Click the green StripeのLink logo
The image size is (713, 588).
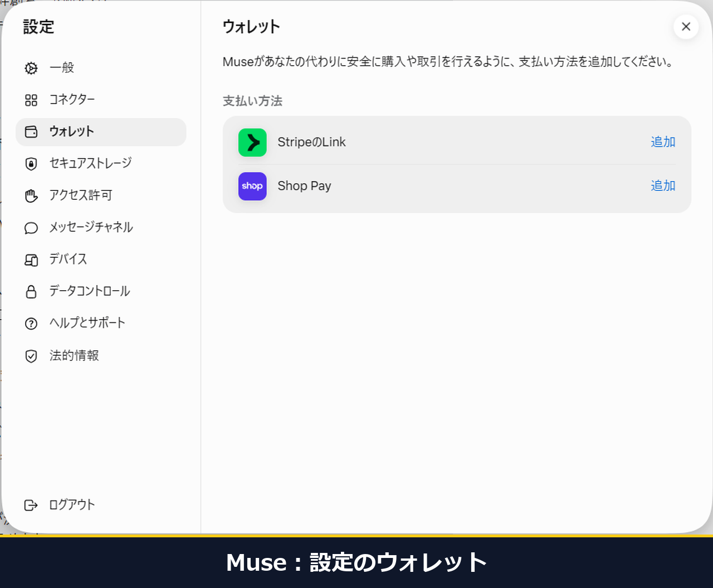tap(252, 143)
